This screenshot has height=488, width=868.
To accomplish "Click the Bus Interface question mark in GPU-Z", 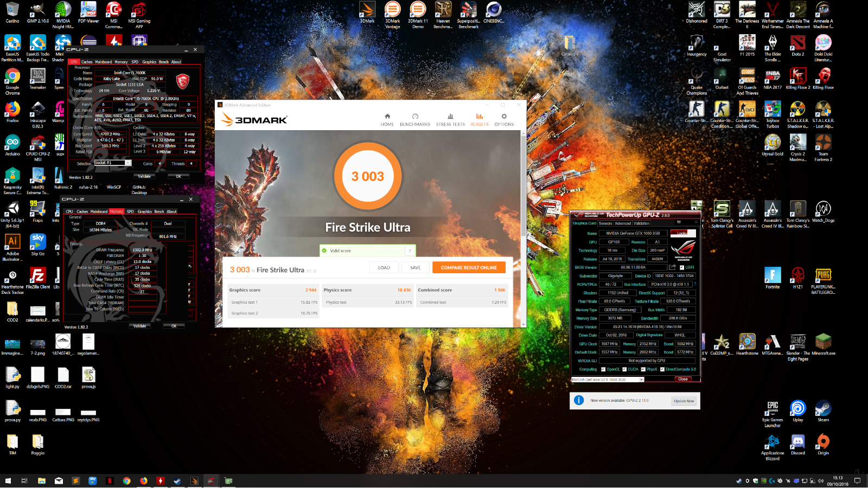I will 694,284.
